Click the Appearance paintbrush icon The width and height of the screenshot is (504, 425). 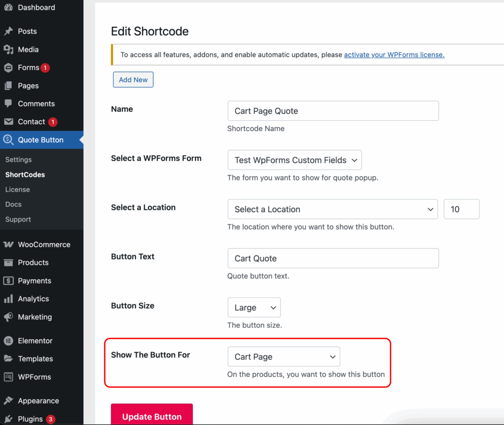tap(8, 400)
